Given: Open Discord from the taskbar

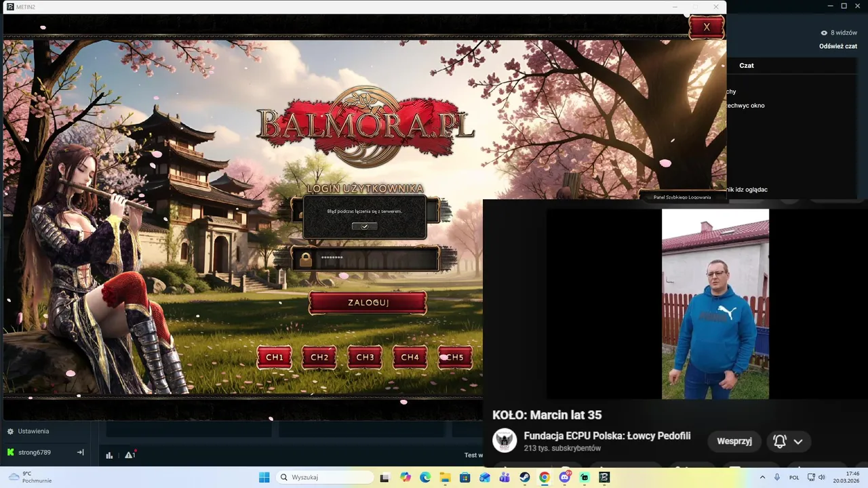Looking at the screenshot, I should pyautogui.click(x=565, y=477).
